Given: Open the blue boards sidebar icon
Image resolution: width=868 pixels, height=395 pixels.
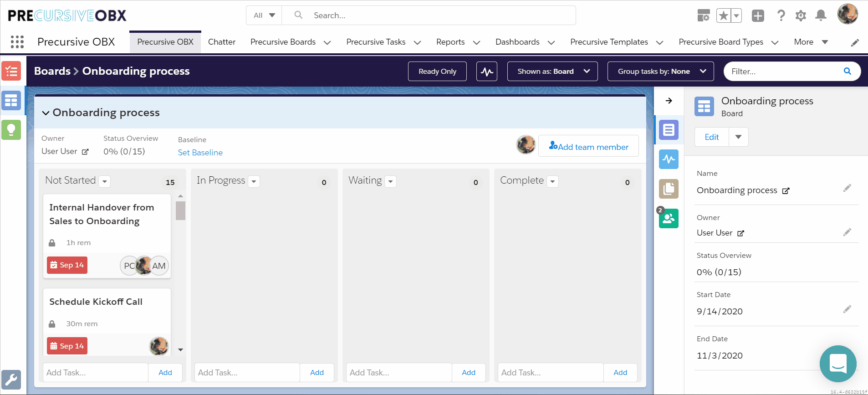Looking at the screenshot, I should (11, 100).
